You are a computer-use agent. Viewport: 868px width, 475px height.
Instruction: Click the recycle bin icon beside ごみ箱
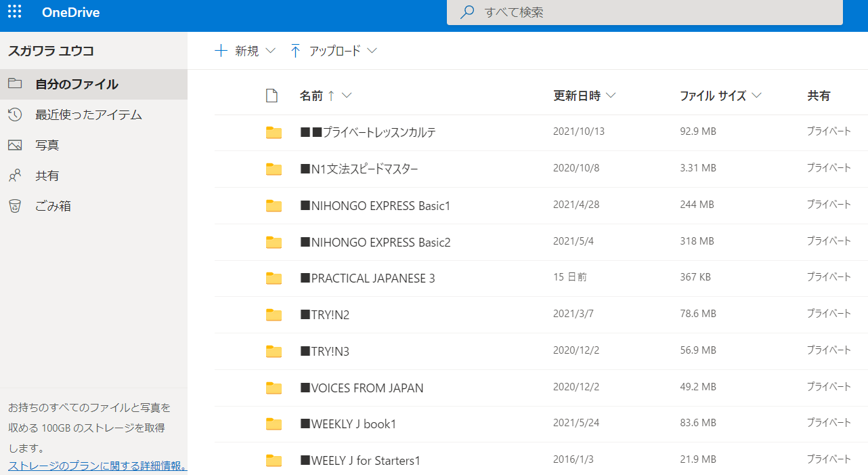[x=15, y=206]
